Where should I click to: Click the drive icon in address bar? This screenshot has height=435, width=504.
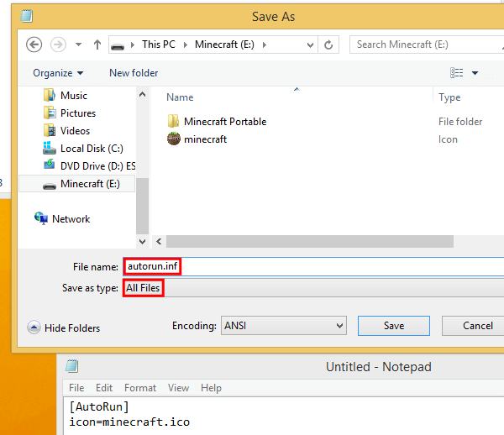[118, 46]
